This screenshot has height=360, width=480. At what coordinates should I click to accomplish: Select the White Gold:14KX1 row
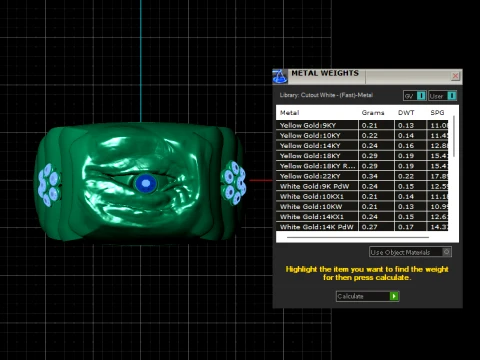(x=362, y=217)
